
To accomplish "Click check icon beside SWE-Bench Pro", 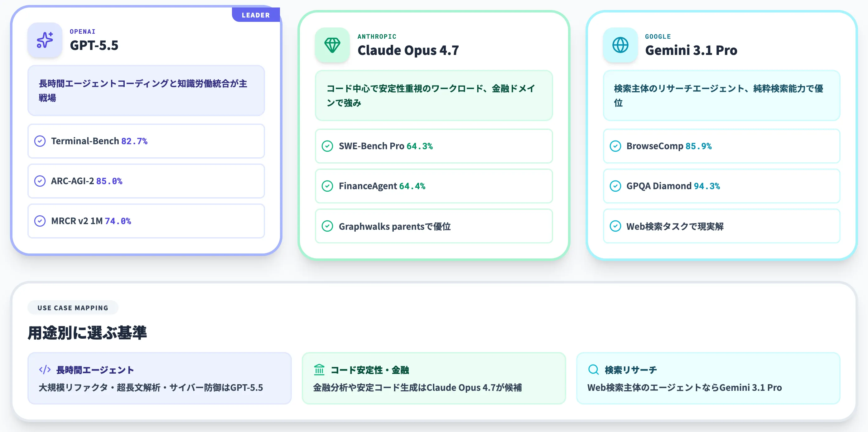I will (x=327, y=146).
